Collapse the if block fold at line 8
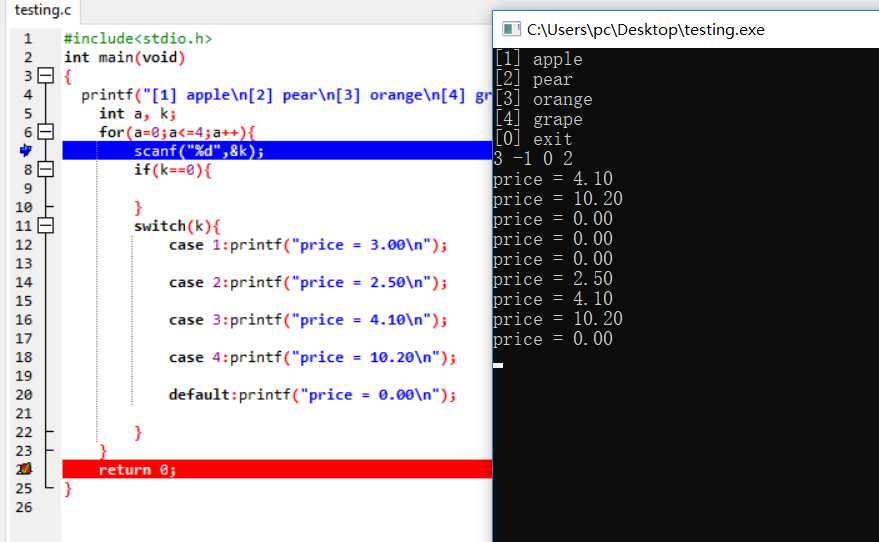The height and width of the screenshot is (542, 879). click(x=45, y=169)
